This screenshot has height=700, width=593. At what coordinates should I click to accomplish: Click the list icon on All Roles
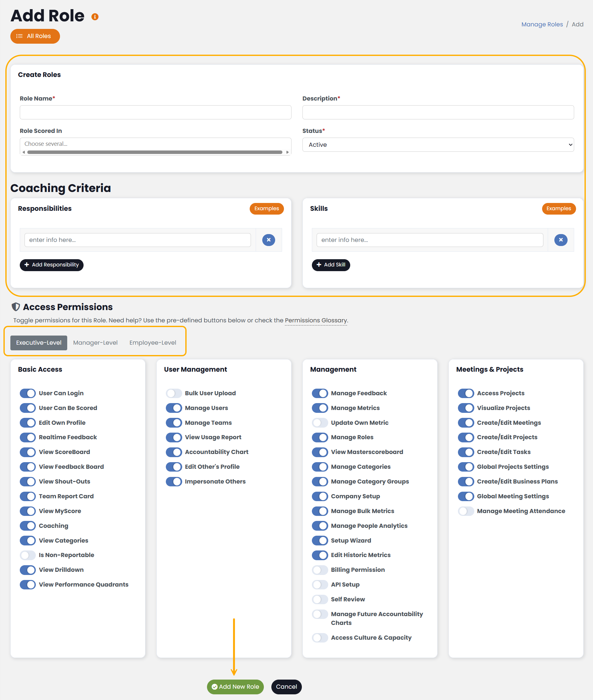click(19, 36)
